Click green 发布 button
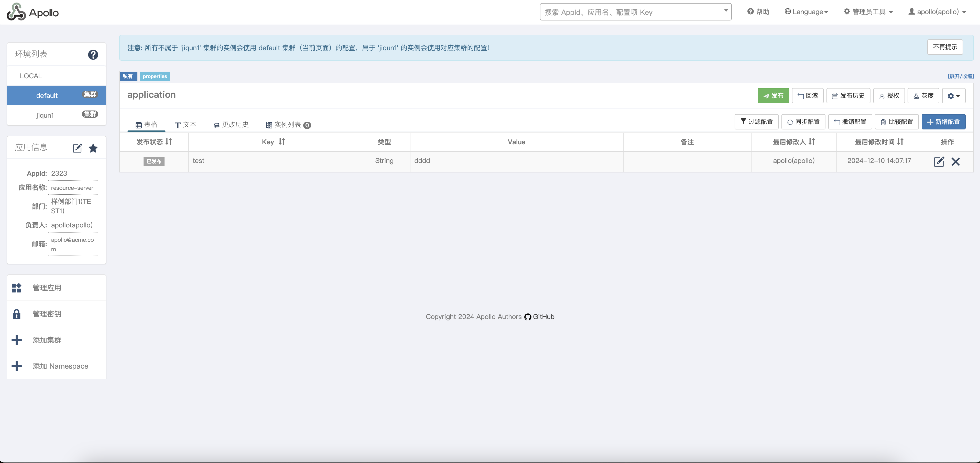 773,96
